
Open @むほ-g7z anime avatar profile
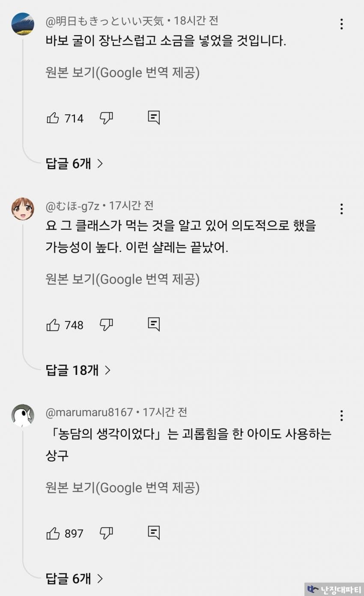coord(23,209)
